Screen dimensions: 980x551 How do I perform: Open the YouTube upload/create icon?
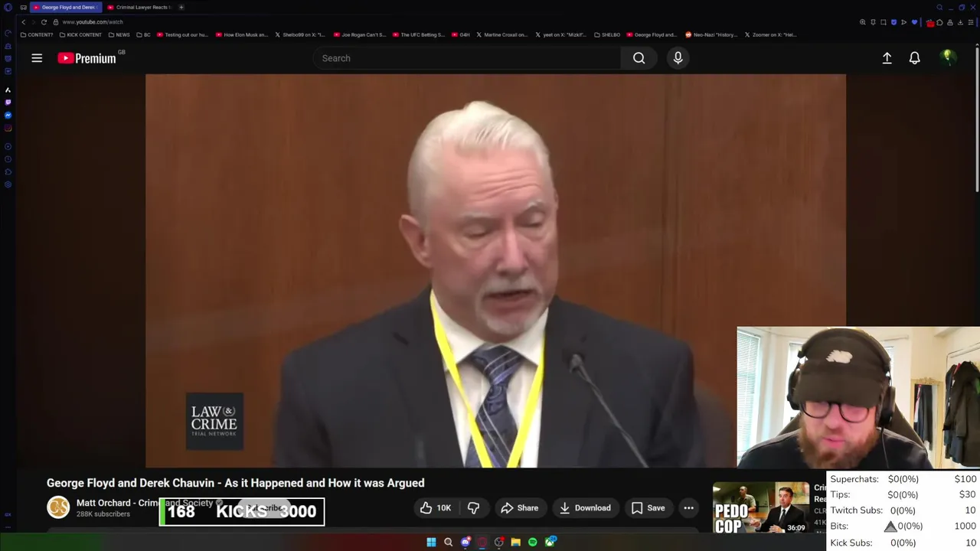pyautogui.click(x=887, y=58)
